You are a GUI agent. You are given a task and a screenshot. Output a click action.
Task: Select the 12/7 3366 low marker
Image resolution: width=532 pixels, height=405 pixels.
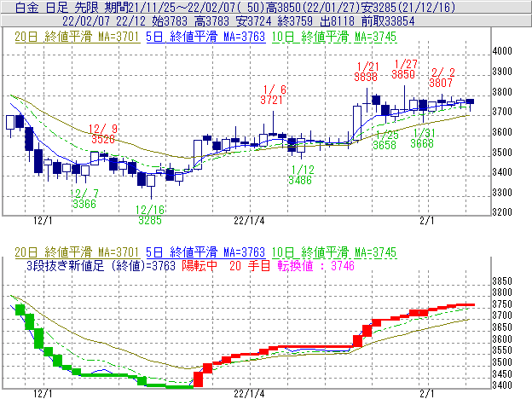(x=84, y=199)
